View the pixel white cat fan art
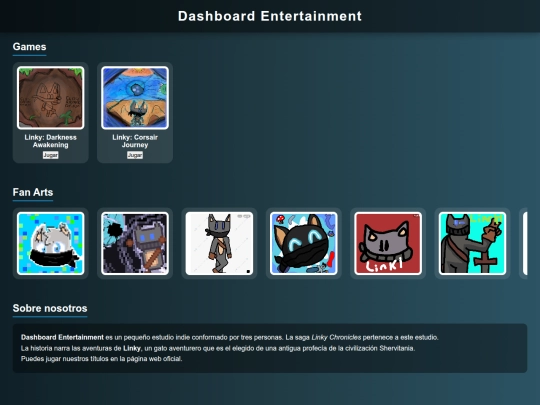Screen dimensions: 540x405 click(51, 243)
